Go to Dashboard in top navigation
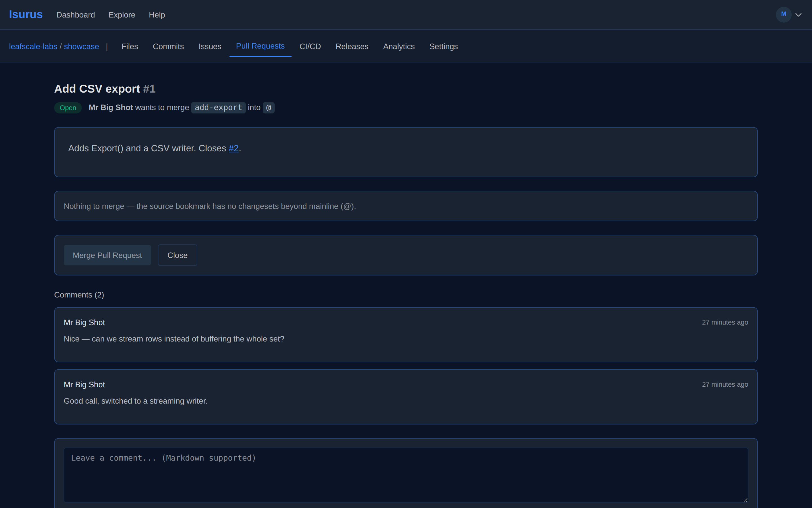Viewport: 812px width, 508px height. coord(76,15)
